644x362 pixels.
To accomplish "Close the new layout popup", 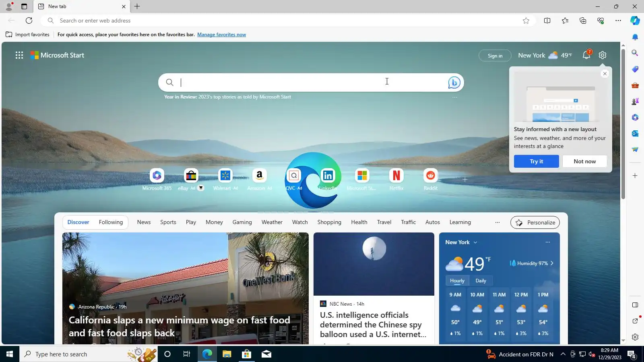I will point(605,74).
